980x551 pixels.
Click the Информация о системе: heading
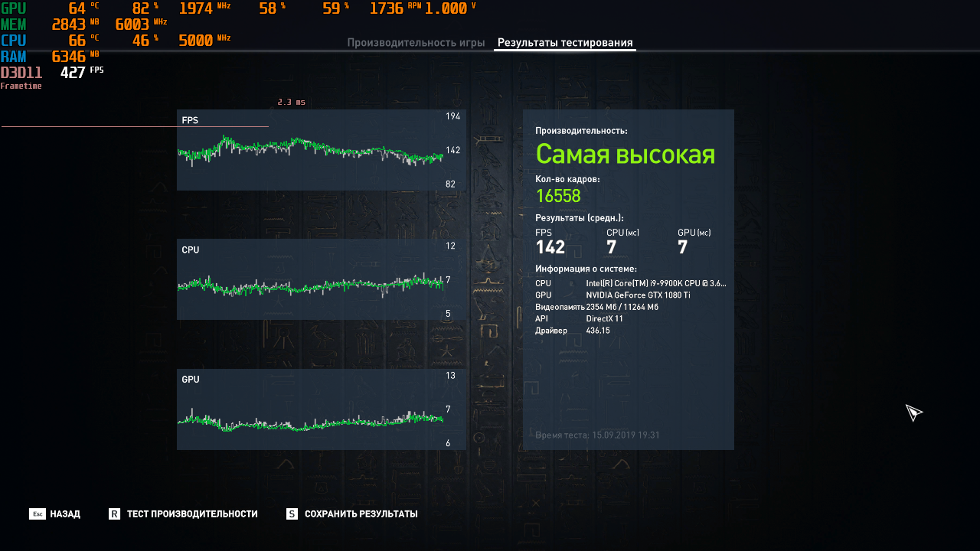point(586,269)
